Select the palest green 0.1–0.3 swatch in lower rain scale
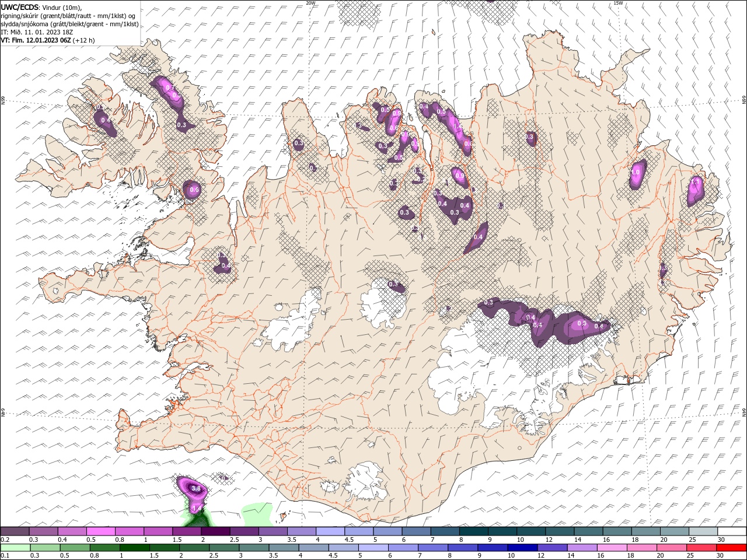 pos(15,548)
